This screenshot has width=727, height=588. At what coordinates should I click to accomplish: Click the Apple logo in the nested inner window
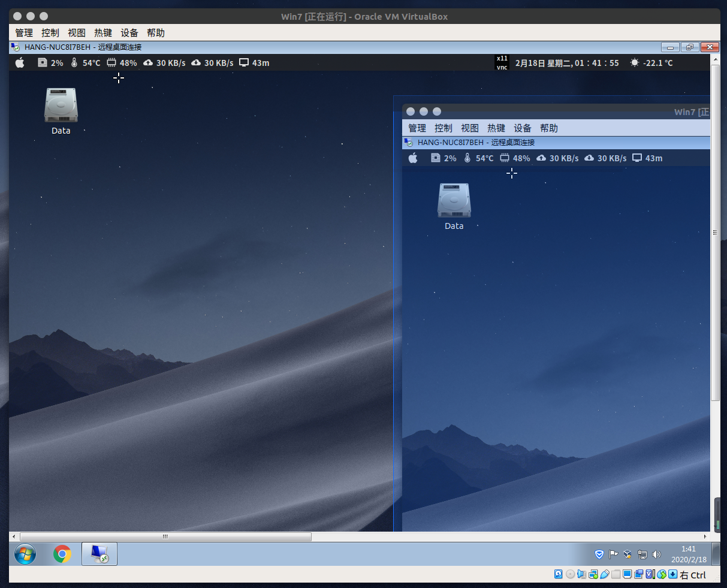pos(413,158)
